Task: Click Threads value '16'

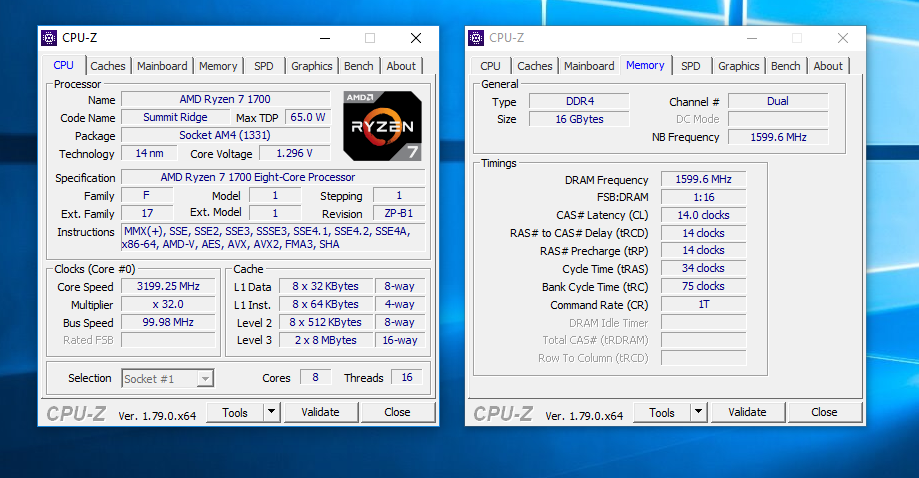Action: click(407, 377)
